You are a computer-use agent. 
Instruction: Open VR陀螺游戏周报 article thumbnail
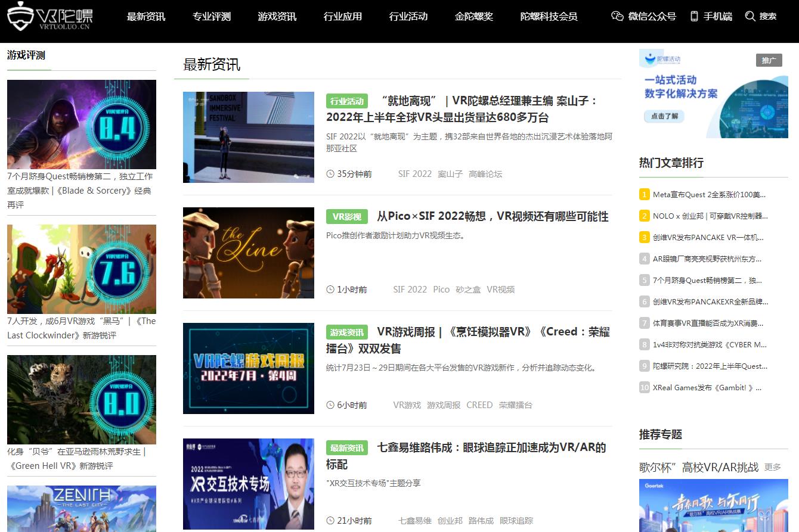click(249, 368)
